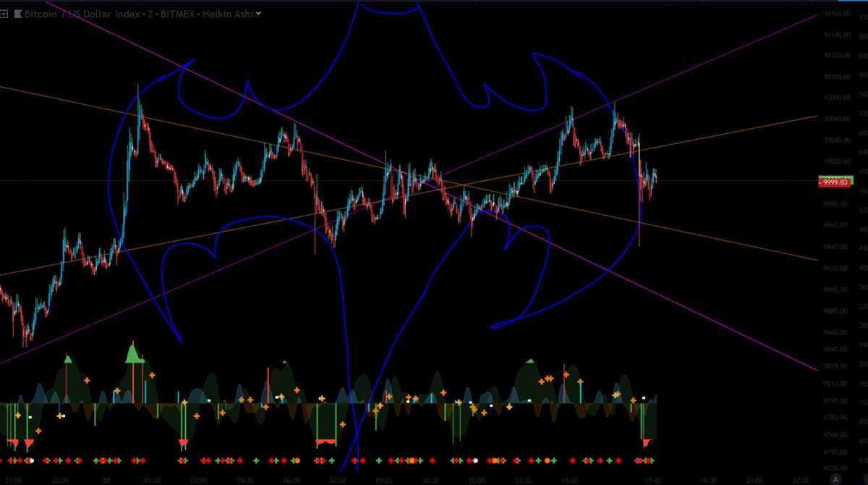
Task: Click the 10160.00 price axis label
Action: coord(838,14)
